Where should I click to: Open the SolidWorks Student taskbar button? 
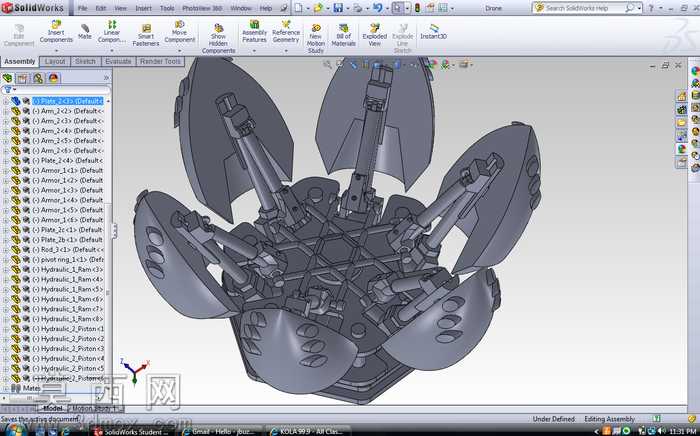134,431
